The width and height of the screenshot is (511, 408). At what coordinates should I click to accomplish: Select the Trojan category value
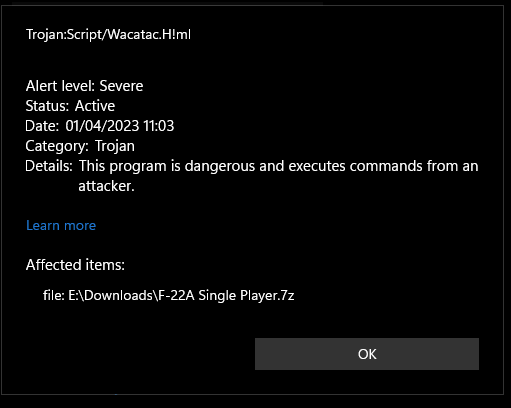(x=115, y=146)
